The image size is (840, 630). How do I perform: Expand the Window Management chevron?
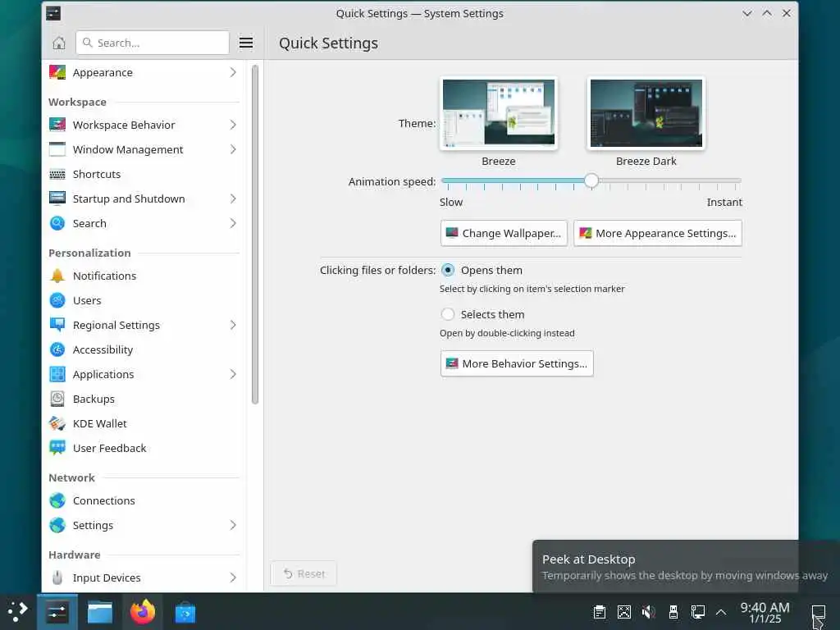point(233,149)
